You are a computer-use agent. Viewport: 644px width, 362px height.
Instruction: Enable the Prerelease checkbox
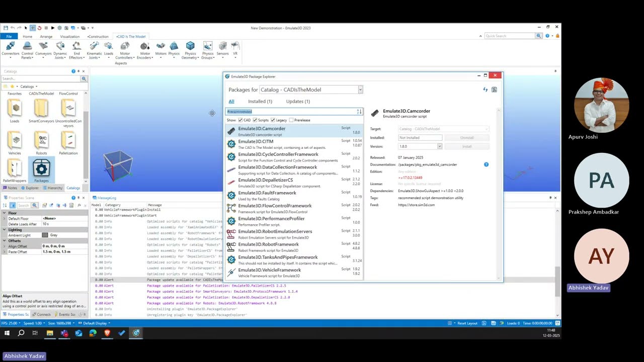[x=291, y=120]
